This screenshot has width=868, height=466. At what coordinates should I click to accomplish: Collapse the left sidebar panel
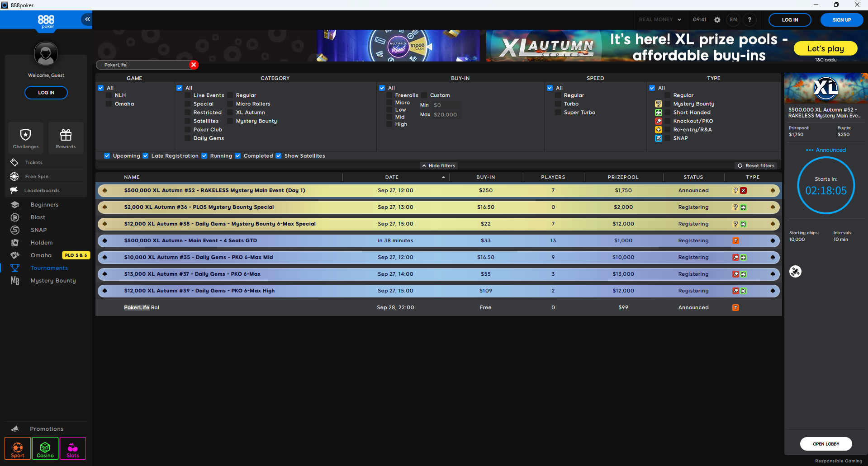coord(87,19)
